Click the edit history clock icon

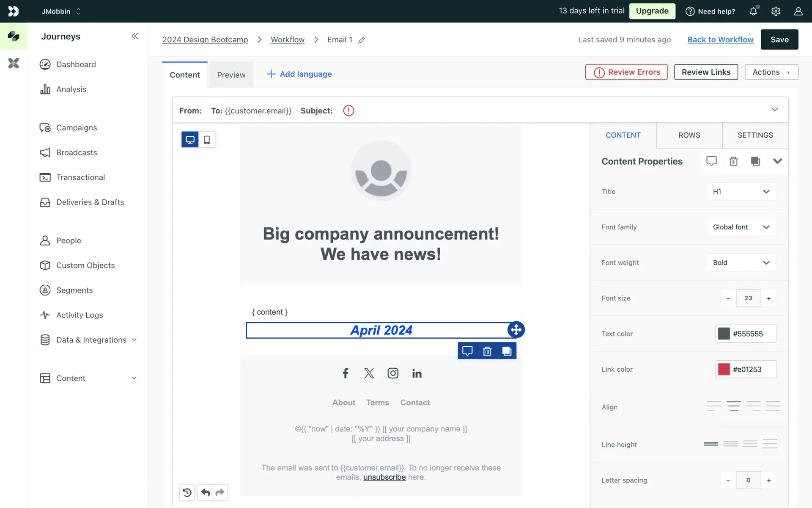[x=187, y=492]
